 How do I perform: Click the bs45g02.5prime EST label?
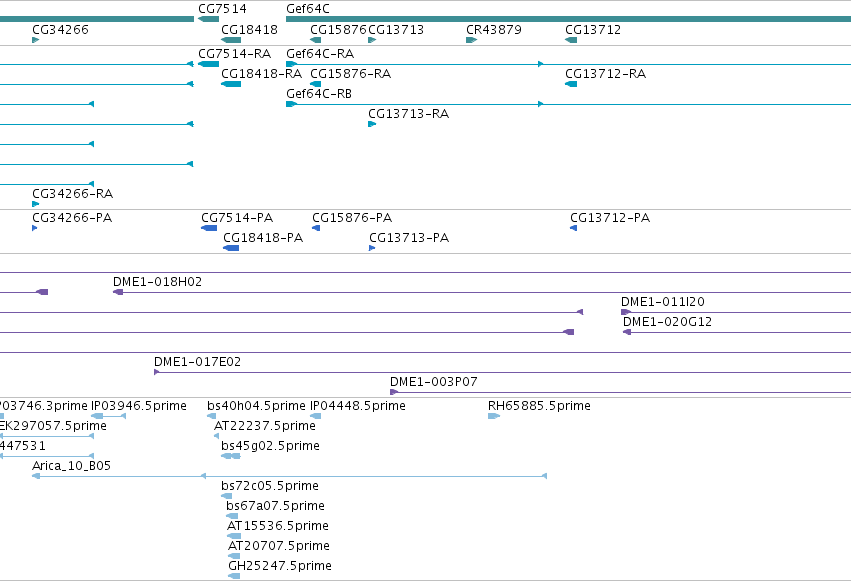(x=270, y=446)
